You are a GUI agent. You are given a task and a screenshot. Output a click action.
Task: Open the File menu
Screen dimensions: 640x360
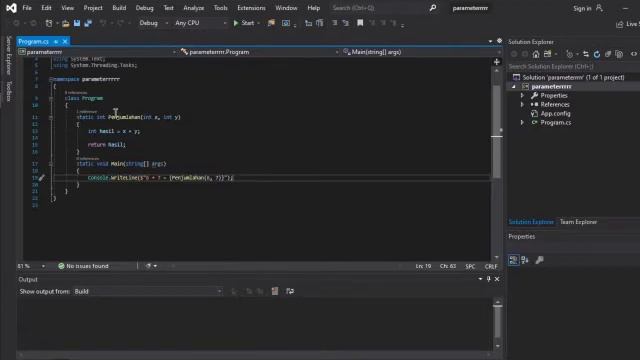[x=27, y=8]
